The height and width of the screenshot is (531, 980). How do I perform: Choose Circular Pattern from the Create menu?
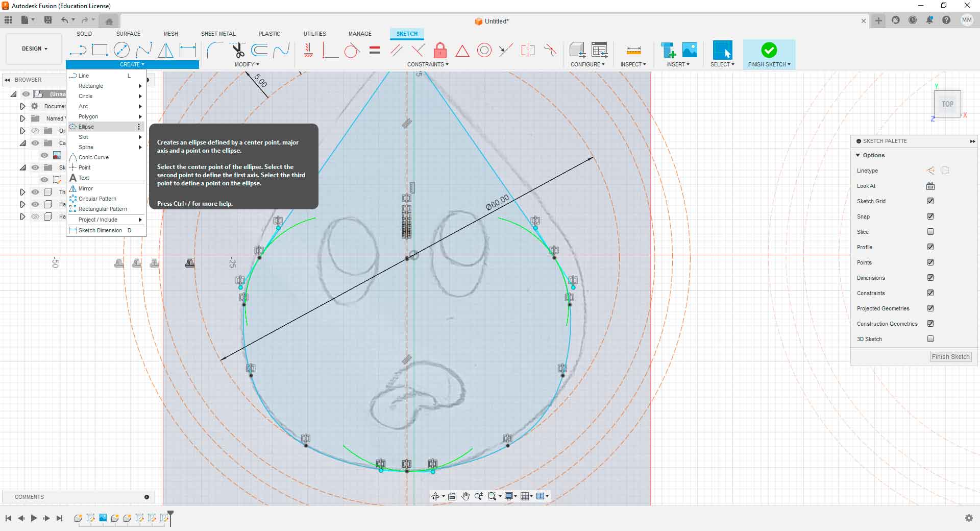pos(106,199)
